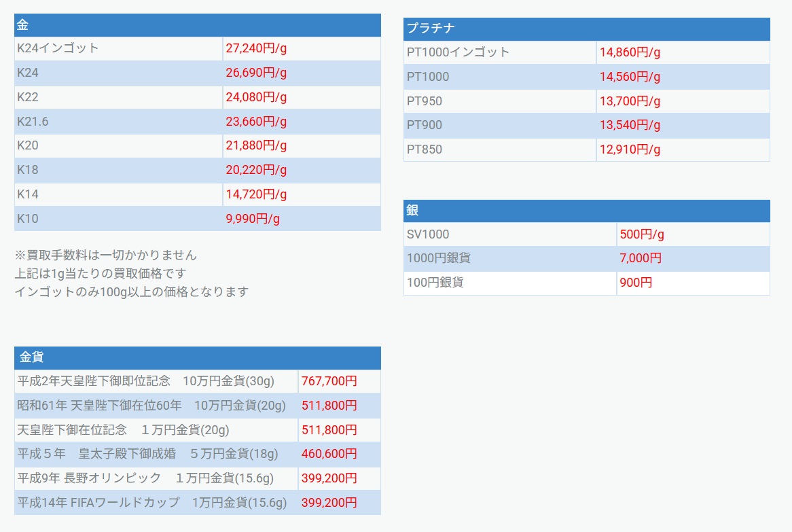Click the 100円銀貨 price 900円
792x532 pixels.
coord(636,283)
